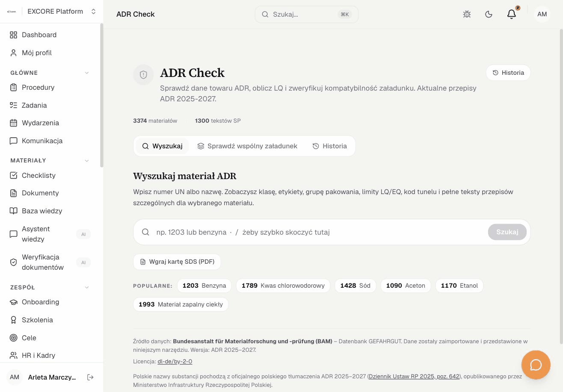Toggle dark mode moon icon
563x392 pixels.
pos(489,14)
